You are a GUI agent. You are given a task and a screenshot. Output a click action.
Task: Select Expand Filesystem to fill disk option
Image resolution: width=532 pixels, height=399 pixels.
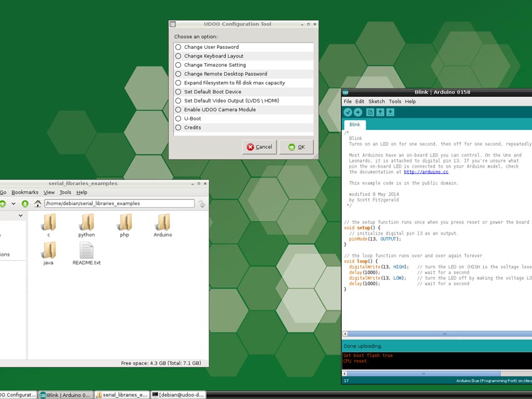pyautogui.click(x=243, y=83)
